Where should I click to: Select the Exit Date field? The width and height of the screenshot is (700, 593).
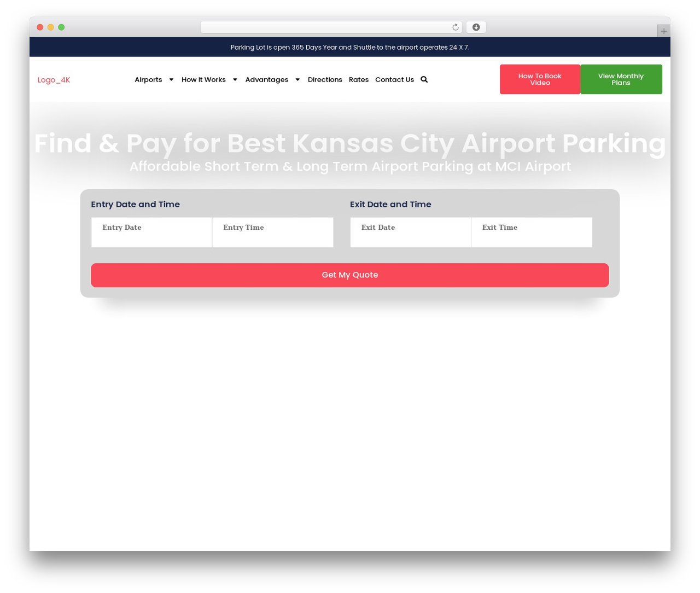coord(411,232)
